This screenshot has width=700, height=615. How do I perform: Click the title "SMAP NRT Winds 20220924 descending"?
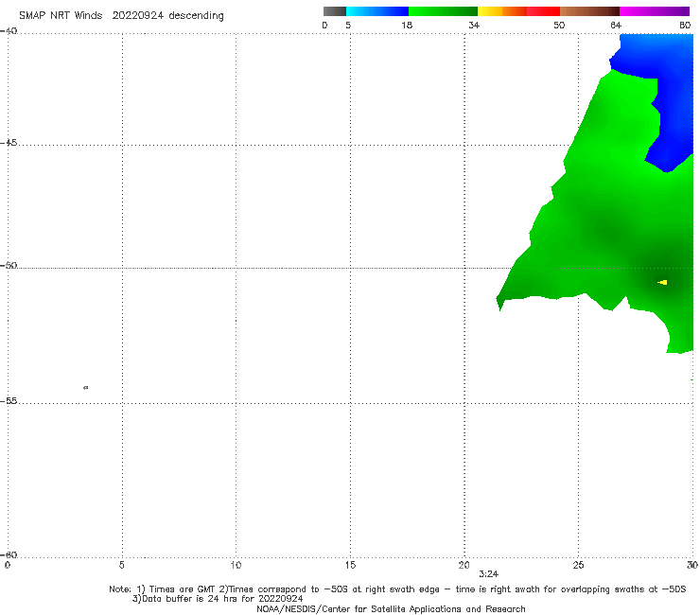tap(121, 15)
